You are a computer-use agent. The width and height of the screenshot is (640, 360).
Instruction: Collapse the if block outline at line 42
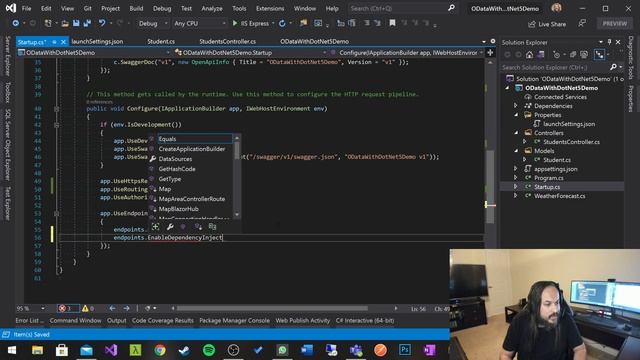click(57, 125)
